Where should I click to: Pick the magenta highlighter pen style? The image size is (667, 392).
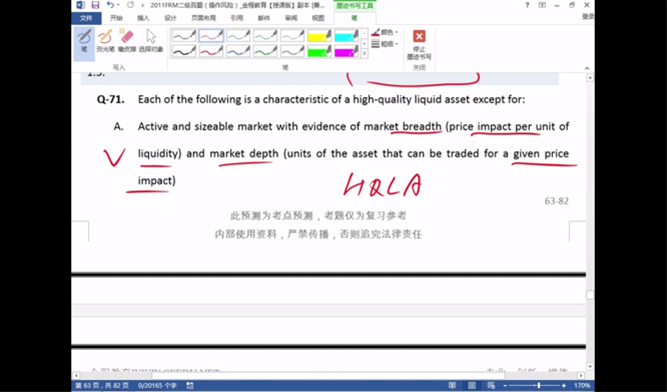347,51
